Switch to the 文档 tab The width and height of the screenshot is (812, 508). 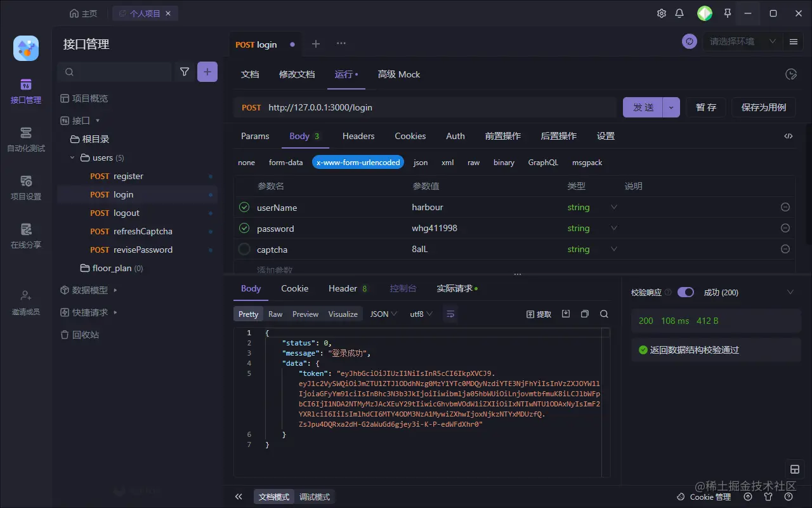click(250, 74)
